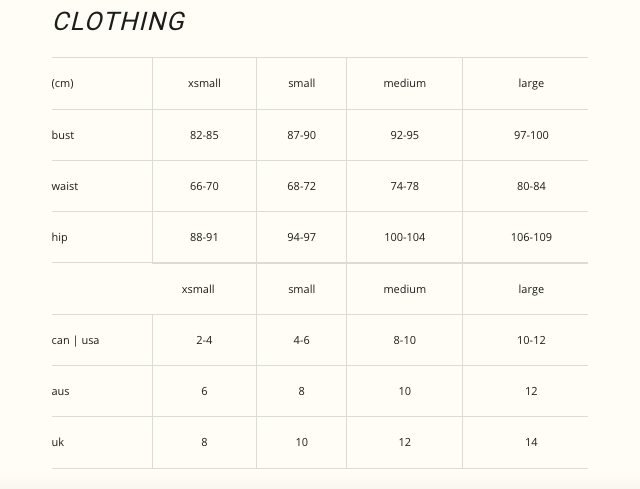Click the hip 88-91 xsmall cell
640x489 pixels.
point(204,237)
